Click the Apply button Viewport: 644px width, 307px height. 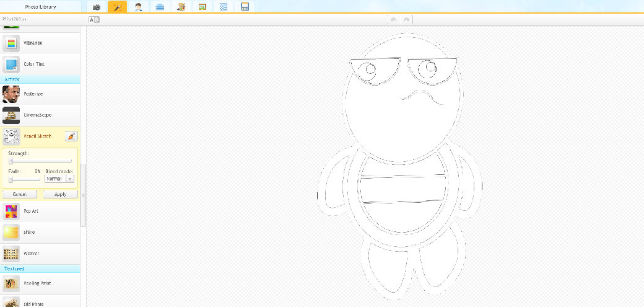pyautogui.click(x=60, y=194)
